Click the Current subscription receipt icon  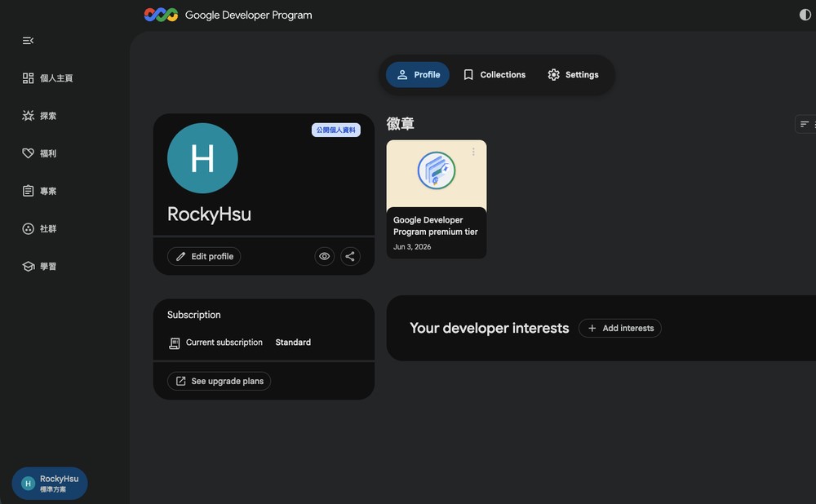175,343
